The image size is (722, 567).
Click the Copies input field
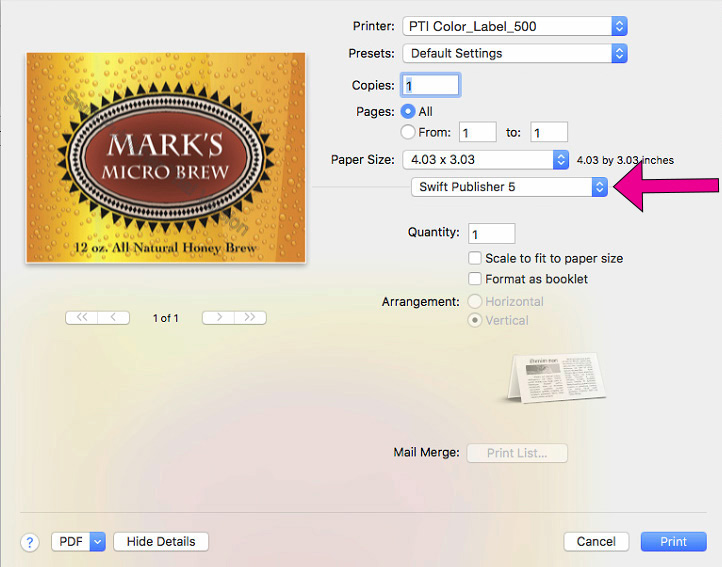pyautogui.click(x=431, y=85)
